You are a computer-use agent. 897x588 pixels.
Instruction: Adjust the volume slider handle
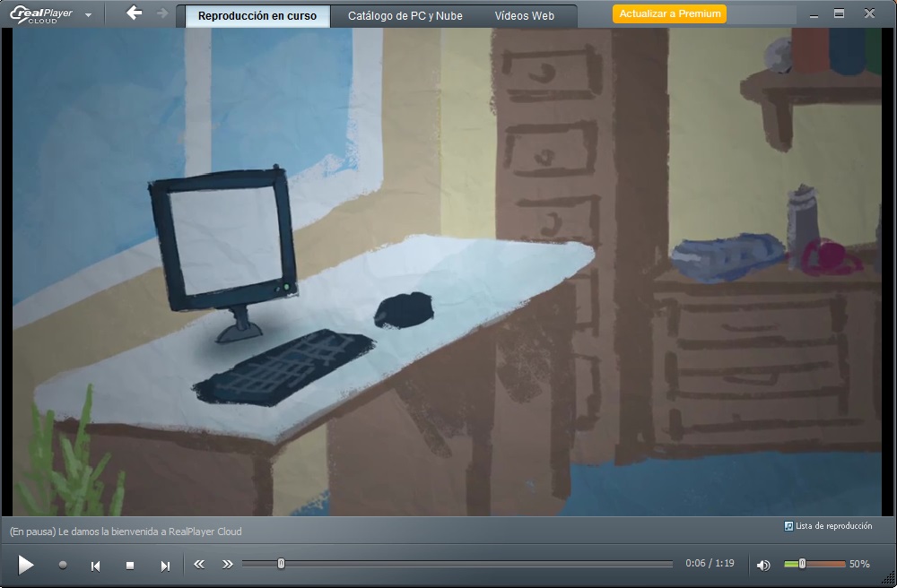802,564
